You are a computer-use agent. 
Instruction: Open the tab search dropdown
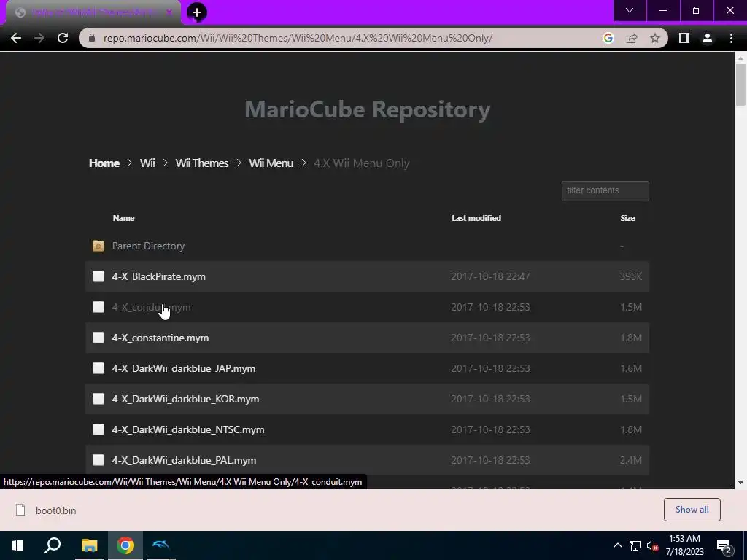[630, 10]
